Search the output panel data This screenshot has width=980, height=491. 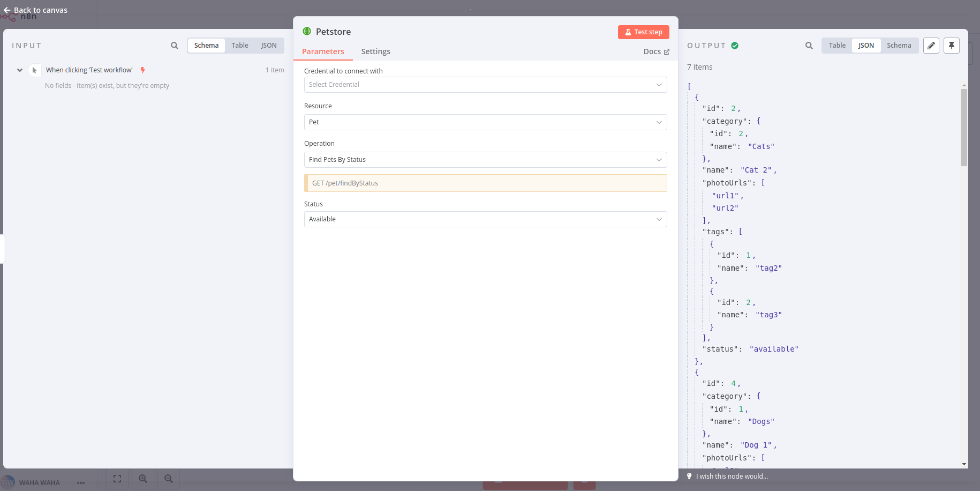pyautogui.click(x=809, y=46)
